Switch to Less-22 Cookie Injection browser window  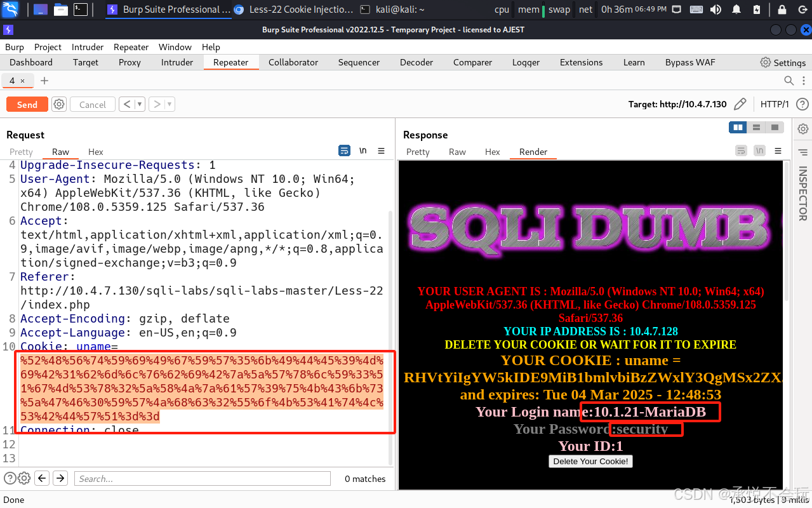[x=293, y=10]
